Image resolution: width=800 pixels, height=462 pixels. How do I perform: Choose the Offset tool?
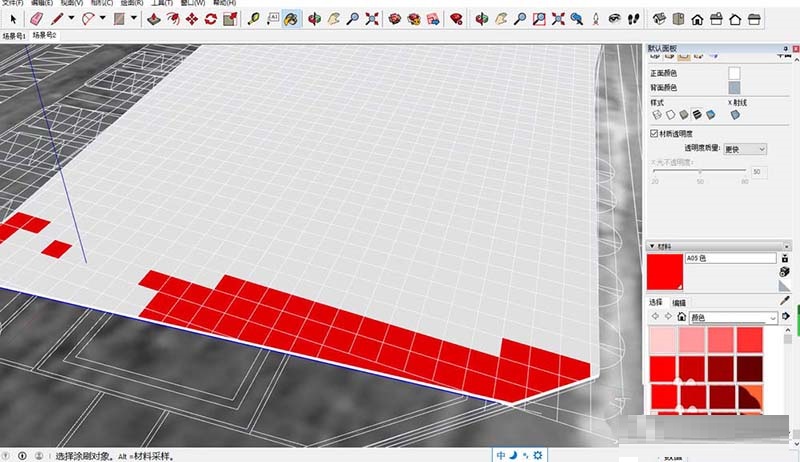pos(173,19)
